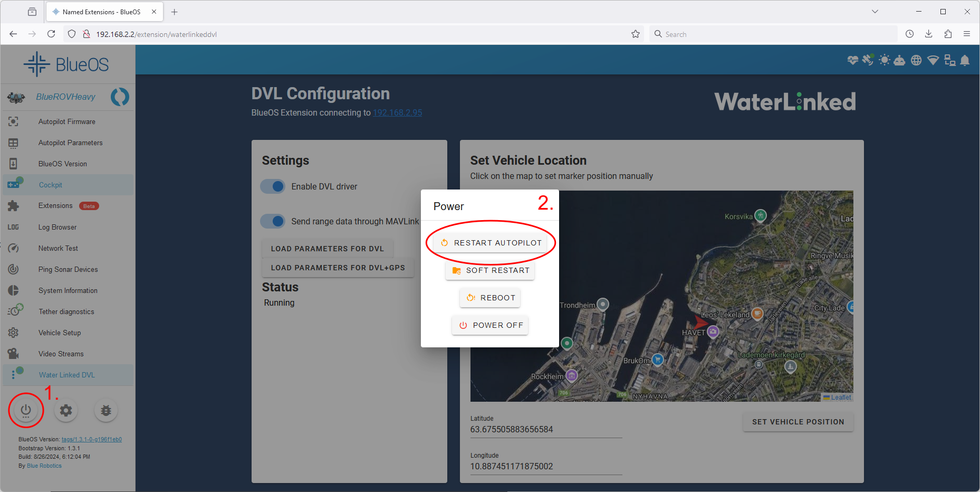
Task: Click the REBOOT button
Action: point(490,298)
